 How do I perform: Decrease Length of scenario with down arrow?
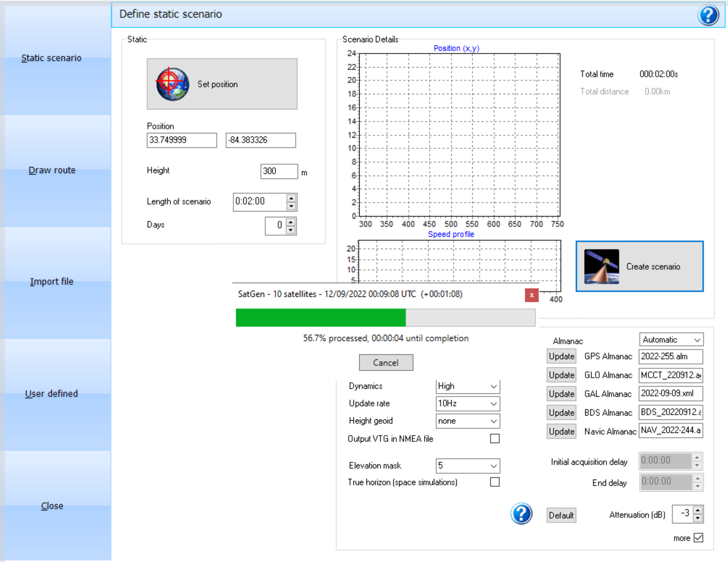pos(291,206)
